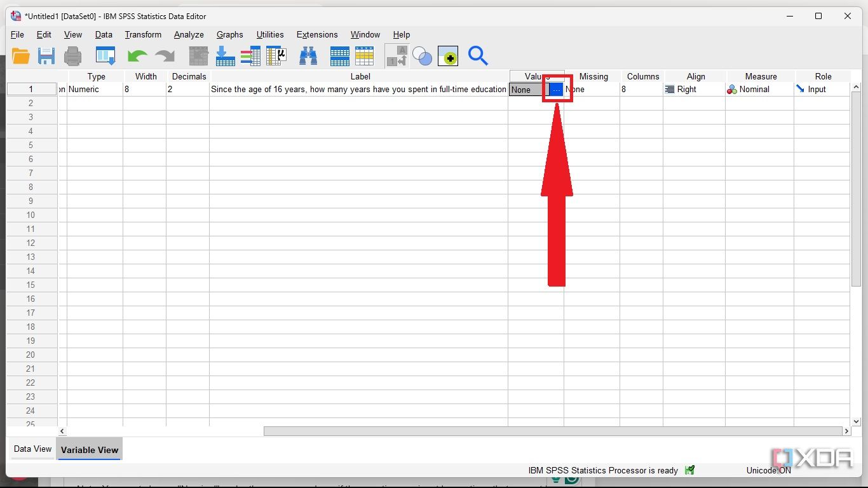Click the Go to Case toolbar icon
This screenshot has width=868, height=488.
pos(199,57)
